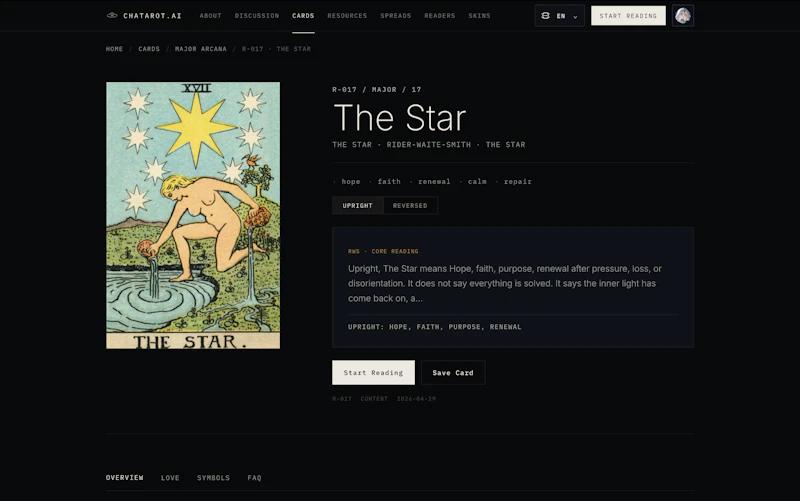The height and width of the screenshot is (501, 800).
Task: Open the Discussion nav item
Action: click(257, 16)
